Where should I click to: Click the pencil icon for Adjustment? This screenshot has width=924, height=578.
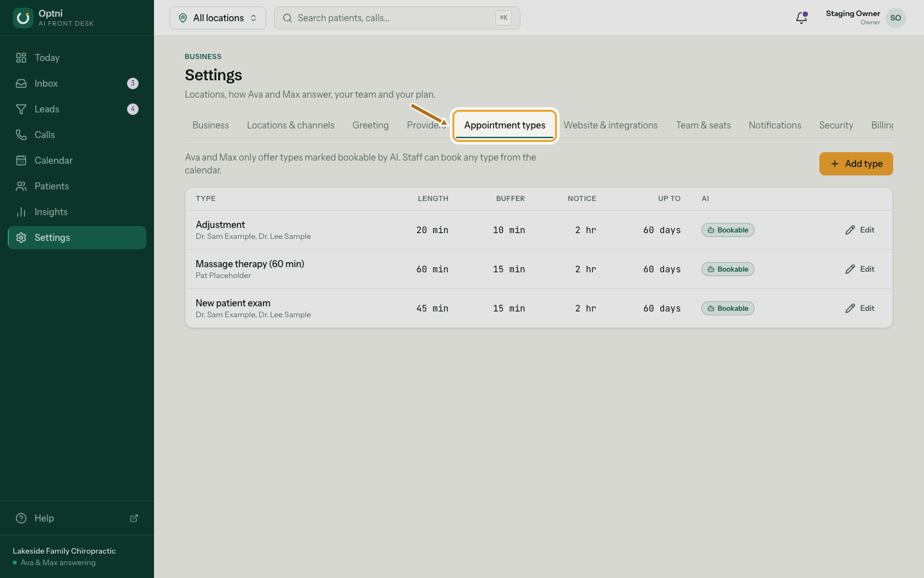[850, 230]
